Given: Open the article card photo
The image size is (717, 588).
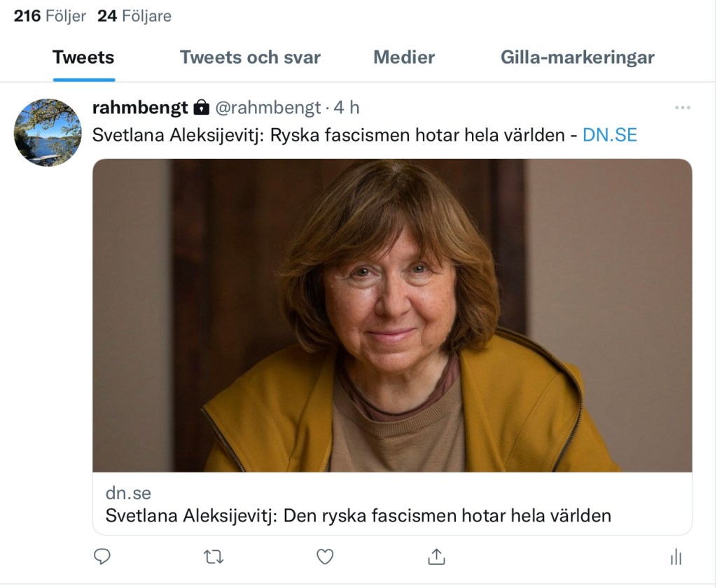Looking at the screenshot, I should click(392, 315).
